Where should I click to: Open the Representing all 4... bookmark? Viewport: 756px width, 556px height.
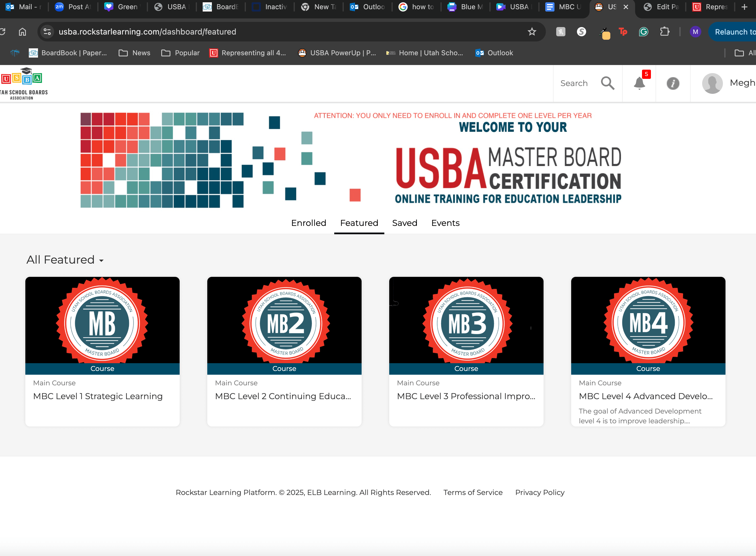248,53
